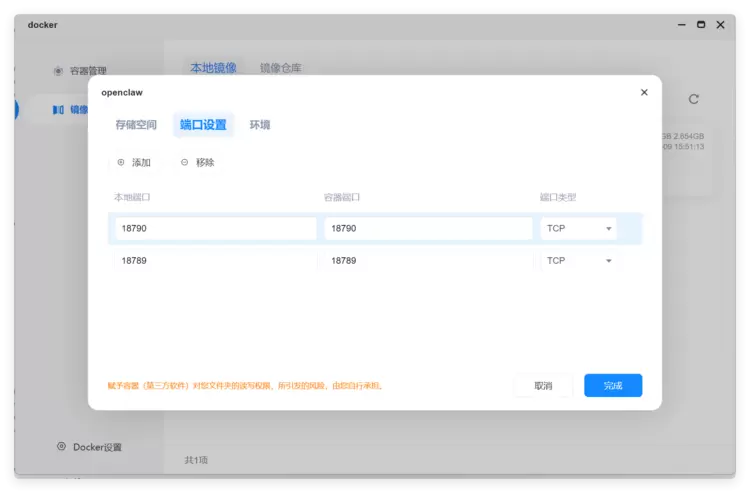The width and height of the screenshot is (750, 493).
Task: Click container port field containing 18790
Action: (427, 229)
